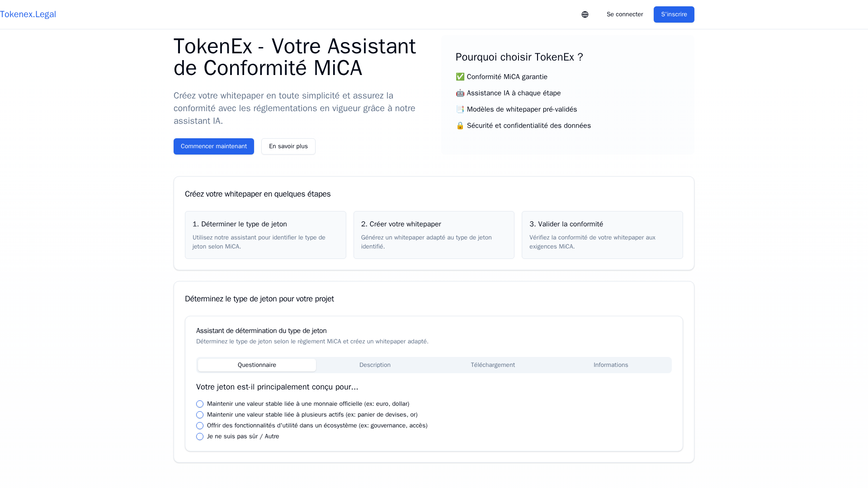Click the robot emoji beside Assistance IA

point(460,93)
